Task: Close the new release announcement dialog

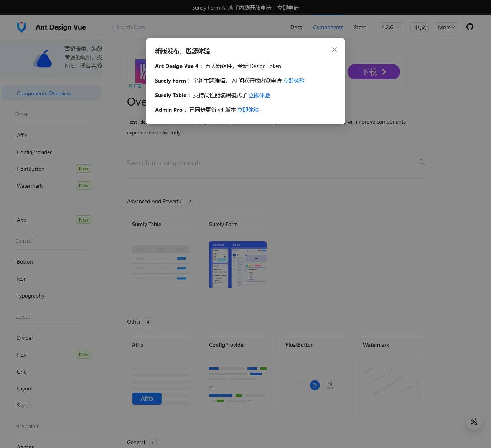Action: click(x=334, y=50)
